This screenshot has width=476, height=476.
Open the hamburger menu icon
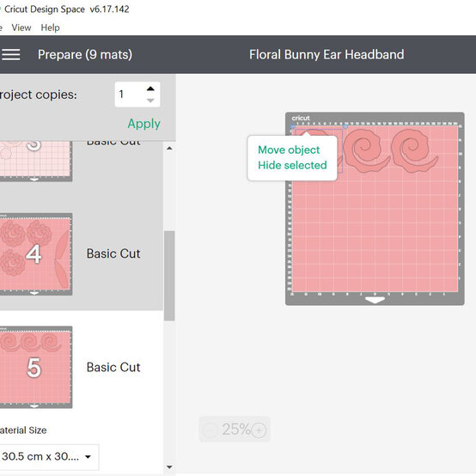pyautogui.click(x=11, y=55)
